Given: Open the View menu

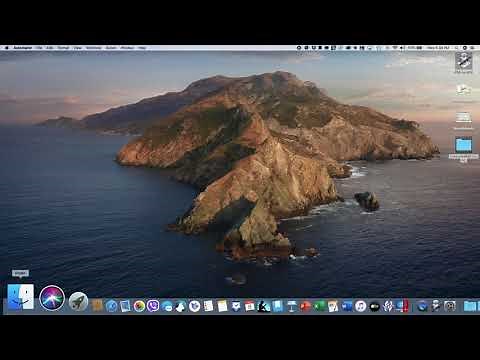Looking at the screenshot, I should (x=78, y=48).
